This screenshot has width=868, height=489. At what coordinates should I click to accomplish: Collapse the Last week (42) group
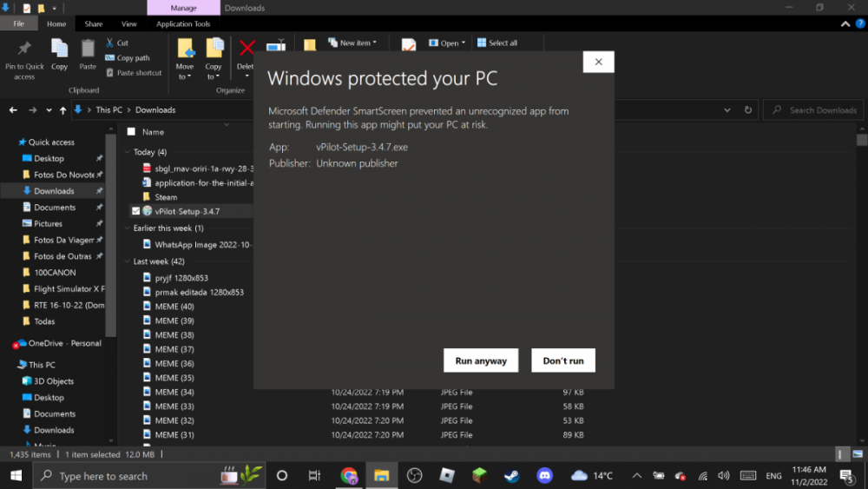click(x=128, y=261)
